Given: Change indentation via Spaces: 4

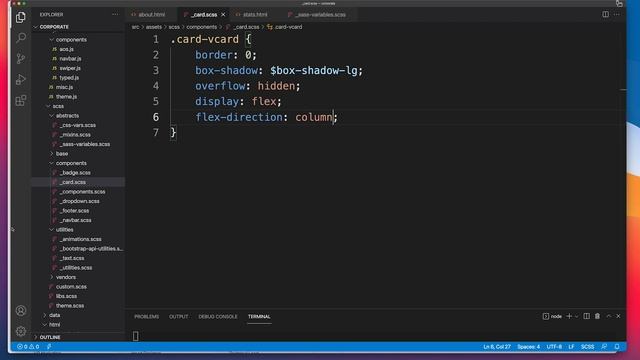Looking at the screenshot, I should coord(529,347).
